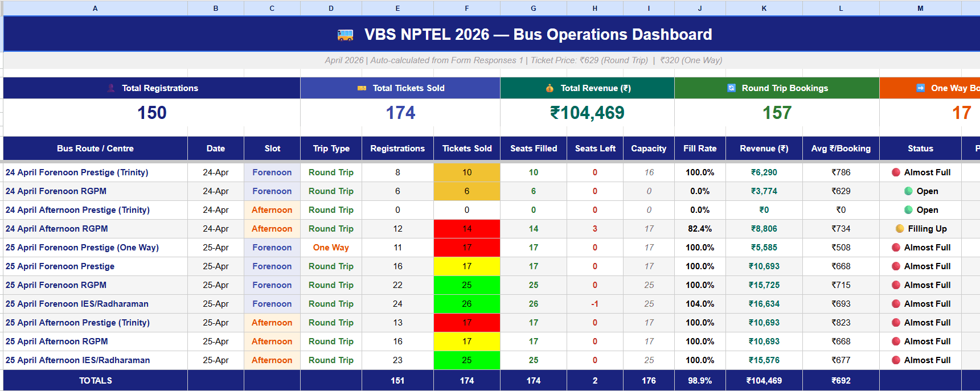Click the Trip Type header cell
Image resolution: width=980 pixels, height=391 pixels.
coord(331,149)
